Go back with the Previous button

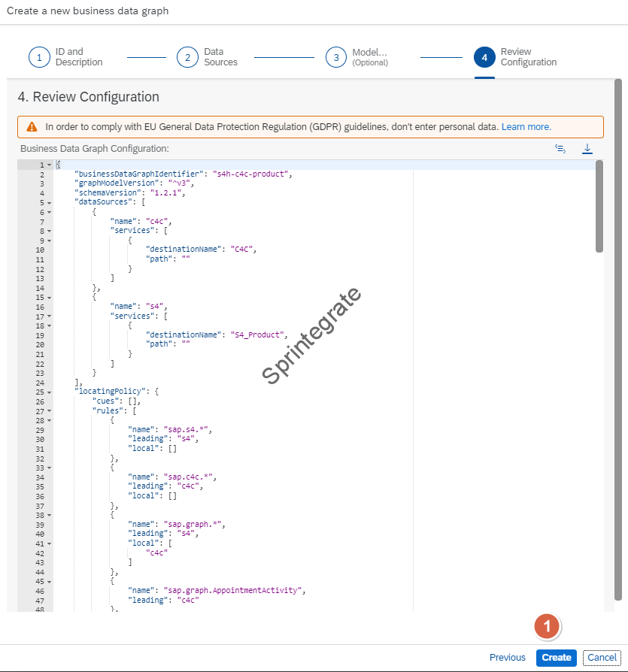coord(508,658)
